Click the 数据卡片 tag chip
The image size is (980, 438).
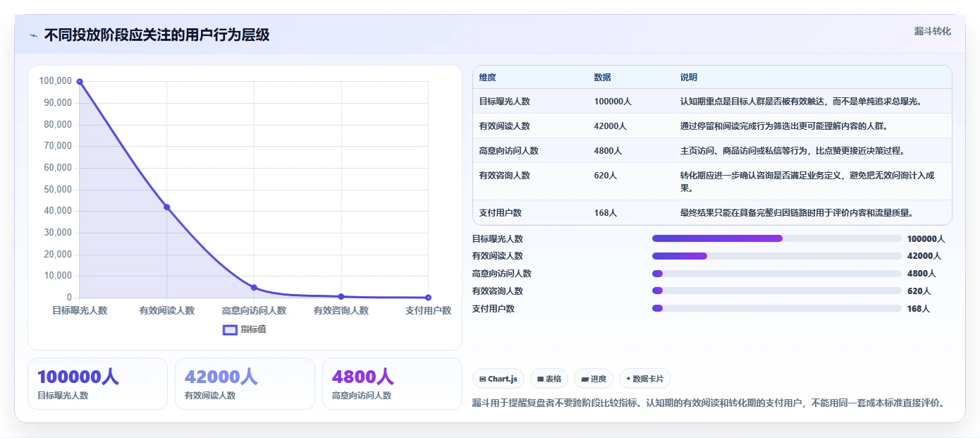click(x=645, y=379)
